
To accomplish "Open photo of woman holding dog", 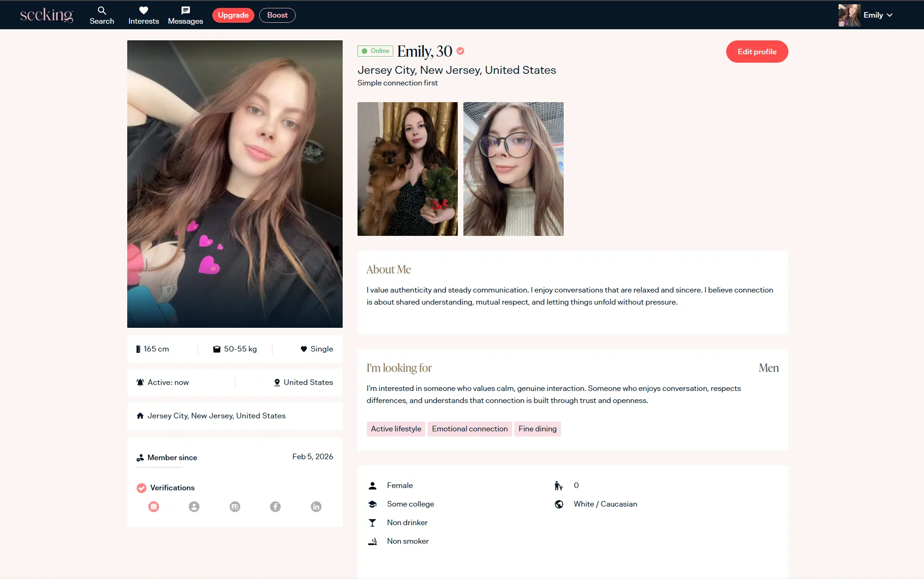I will click(x=407, y=169).
